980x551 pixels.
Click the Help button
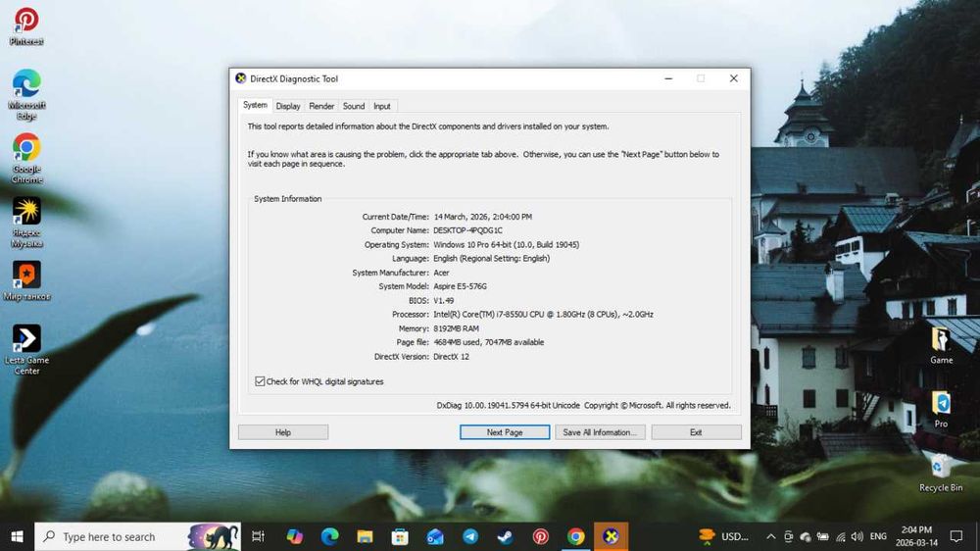283,432
